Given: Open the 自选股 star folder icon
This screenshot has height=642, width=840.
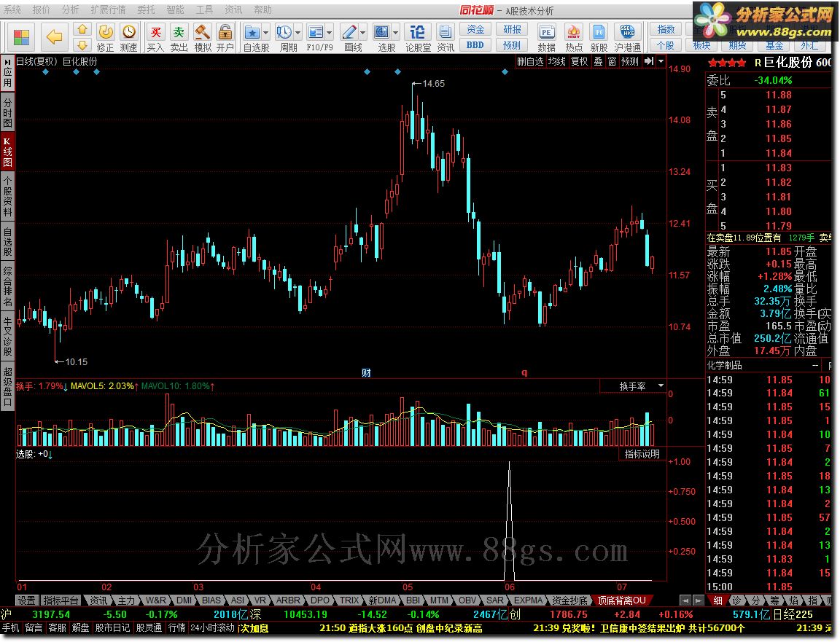Looking at the screenshot, I should pyautogui.click(x=252, y=32).
